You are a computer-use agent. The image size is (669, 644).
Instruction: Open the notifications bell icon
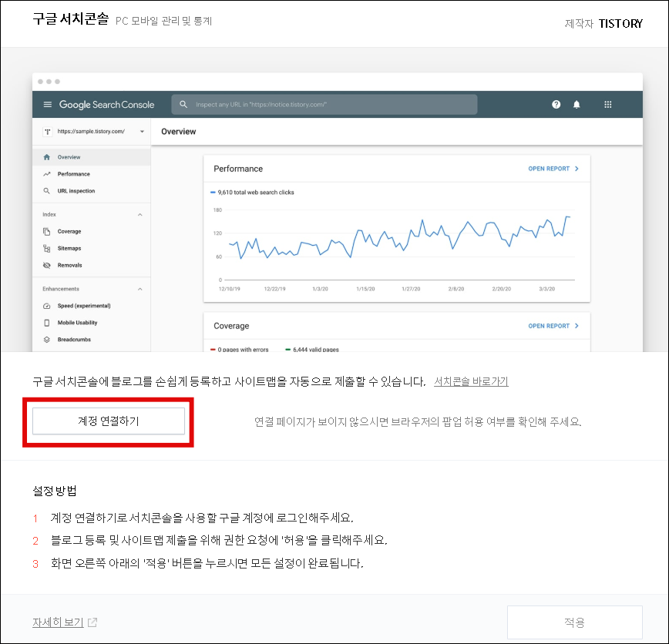point(577,105)
